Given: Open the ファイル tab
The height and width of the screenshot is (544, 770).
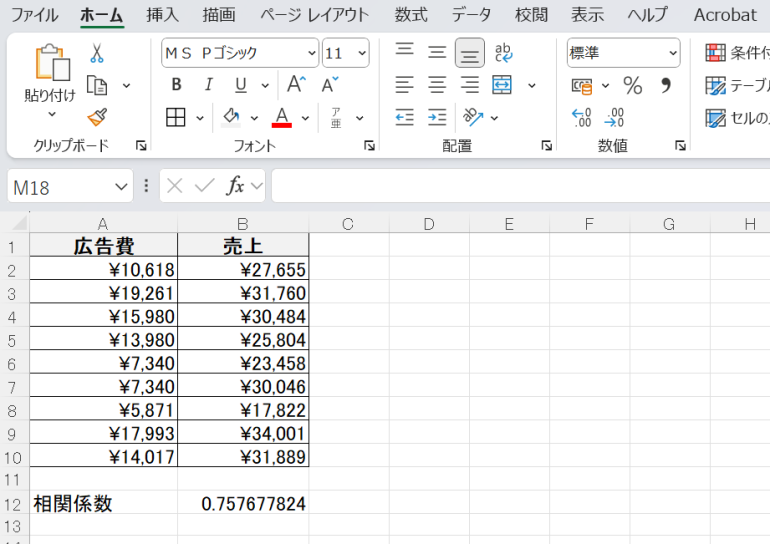Looking at the screenshot, I should click(x=34, y=15).
